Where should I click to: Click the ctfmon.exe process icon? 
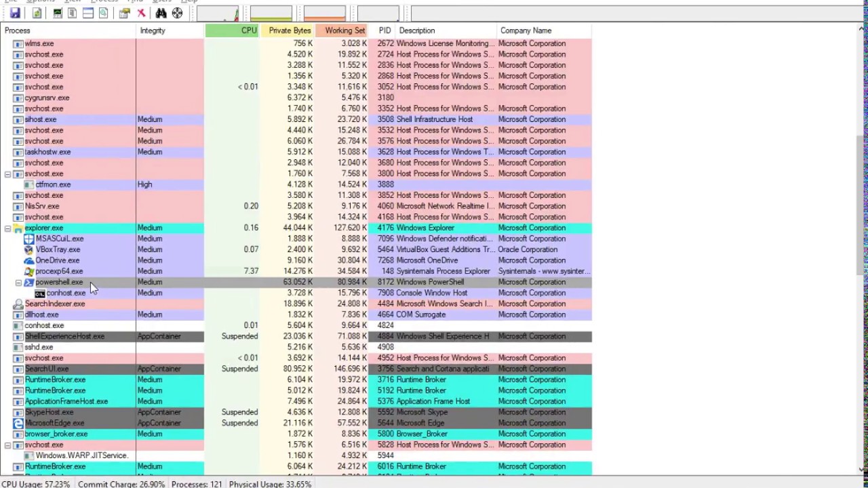[29, 184]
